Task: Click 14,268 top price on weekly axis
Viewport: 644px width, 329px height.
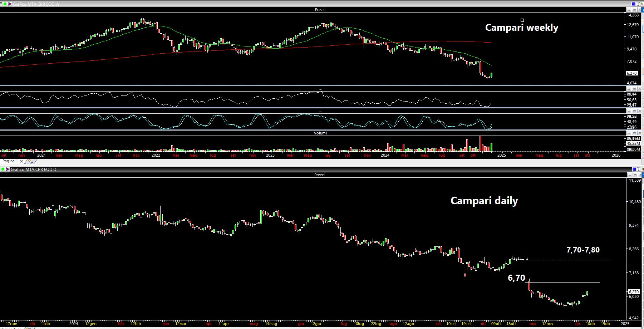Action: 633,15
